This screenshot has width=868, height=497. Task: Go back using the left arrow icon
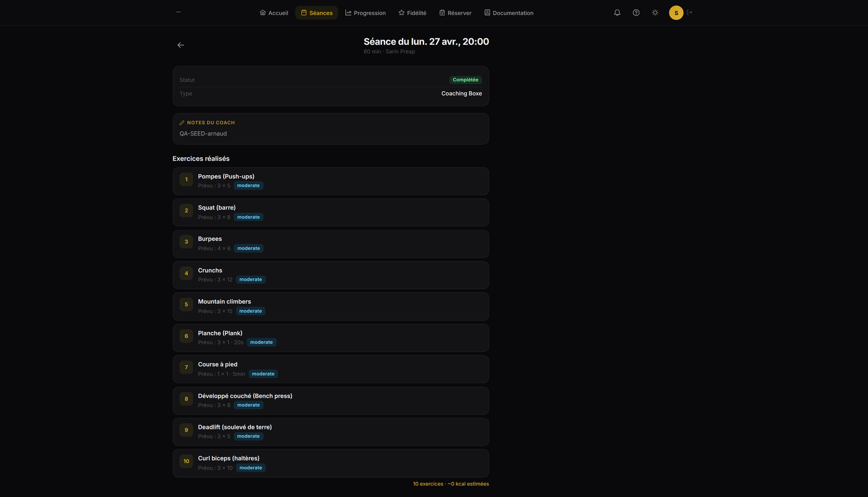click(x=181, y=45)
